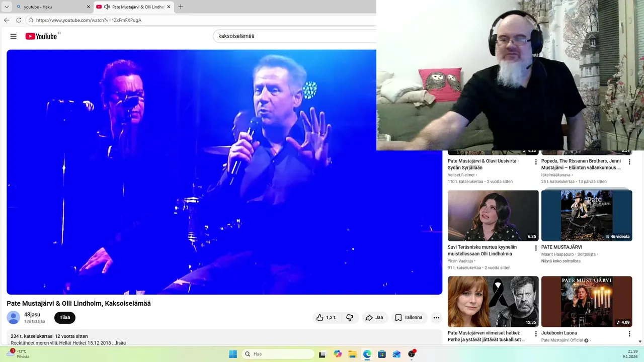Screen dimensions: 644x362
Task: Open the Windows Start menu
Action: pyautogui.click(x=233, y=354)
